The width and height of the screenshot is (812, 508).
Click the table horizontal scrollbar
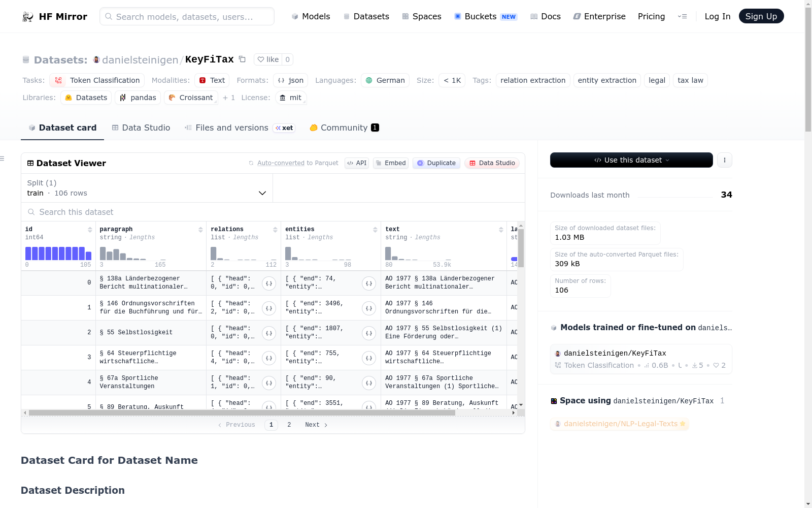(242, 413)
